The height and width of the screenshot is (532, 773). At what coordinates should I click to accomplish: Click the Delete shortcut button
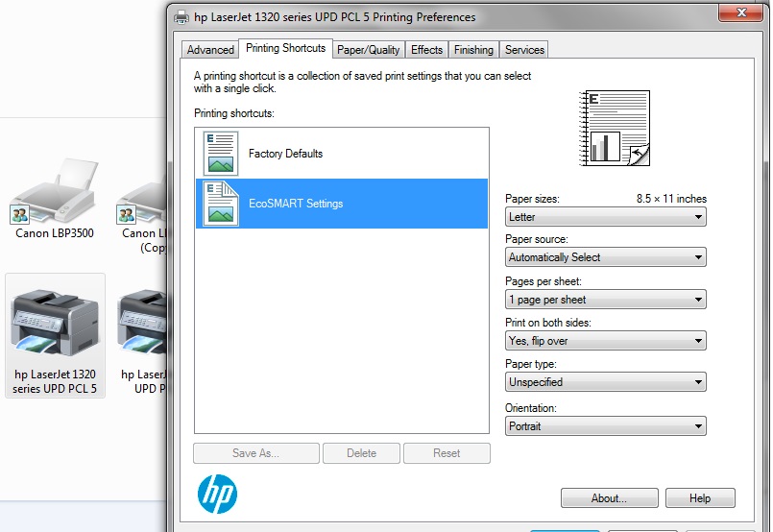pos(361,453)
